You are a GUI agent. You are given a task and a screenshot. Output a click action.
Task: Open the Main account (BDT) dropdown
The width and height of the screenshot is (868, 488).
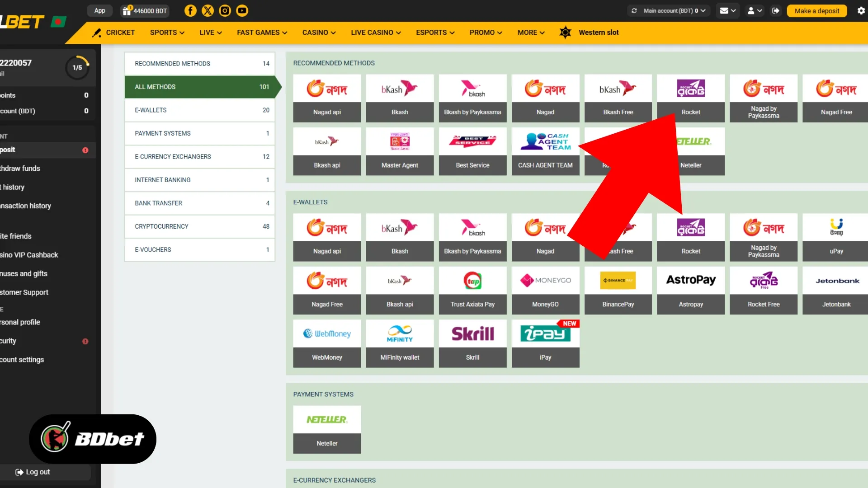(x=675, y=11)
